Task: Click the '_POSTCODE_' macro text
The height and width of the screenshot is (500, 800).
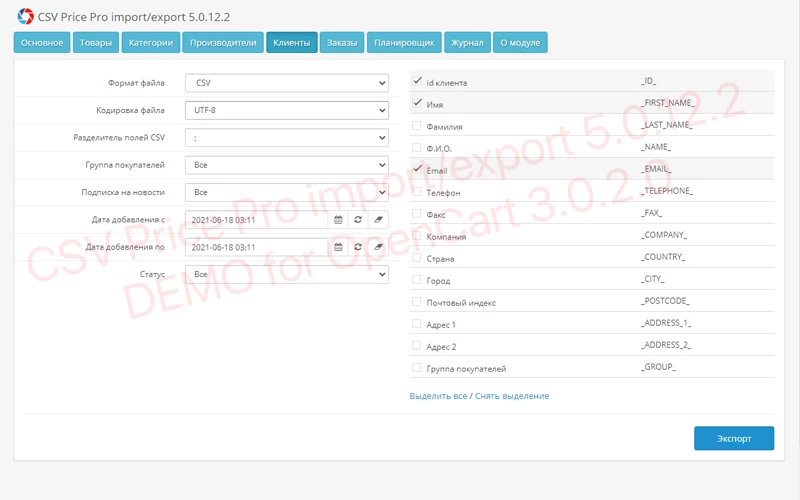Action: pyautogui.click(x=665, y=301)
